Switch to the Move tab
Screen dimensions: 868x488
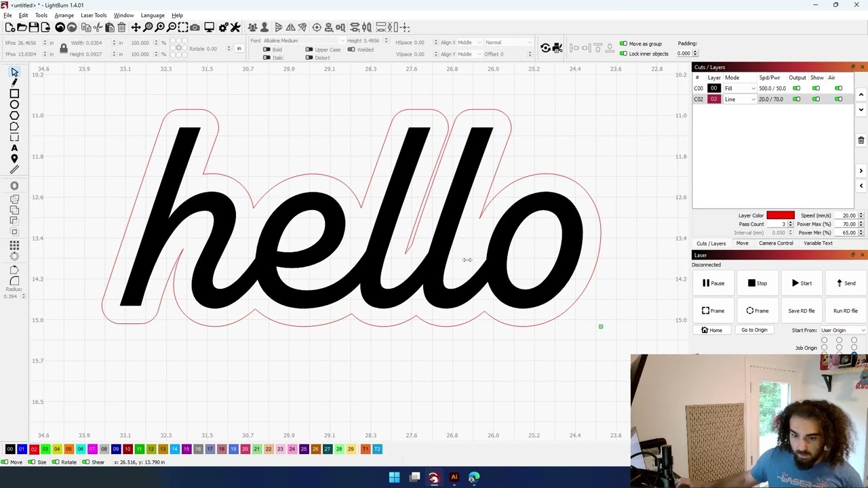[743, 243]
